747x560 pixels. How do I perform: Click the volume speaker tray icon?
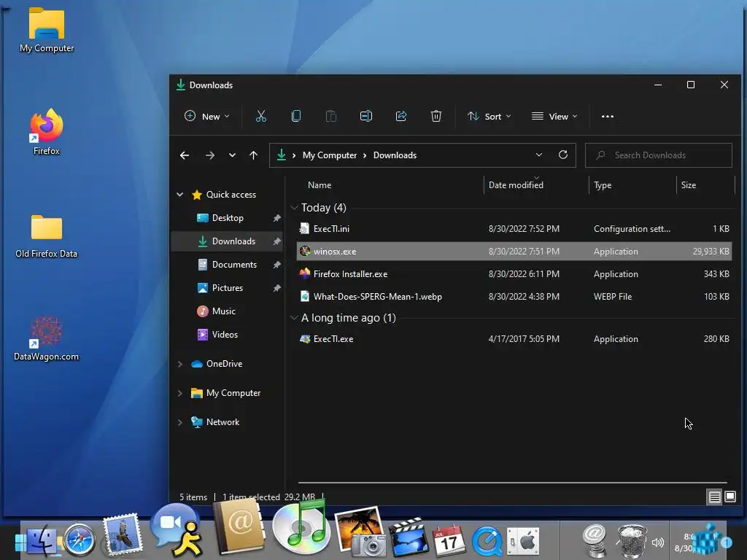(658, 542)
